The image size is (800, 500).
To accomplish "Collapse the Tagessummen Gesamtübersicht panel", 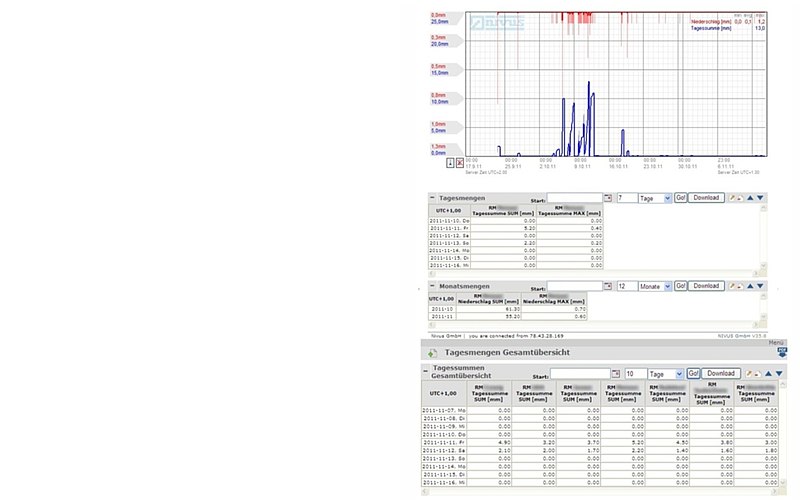I will click(426, 371).
